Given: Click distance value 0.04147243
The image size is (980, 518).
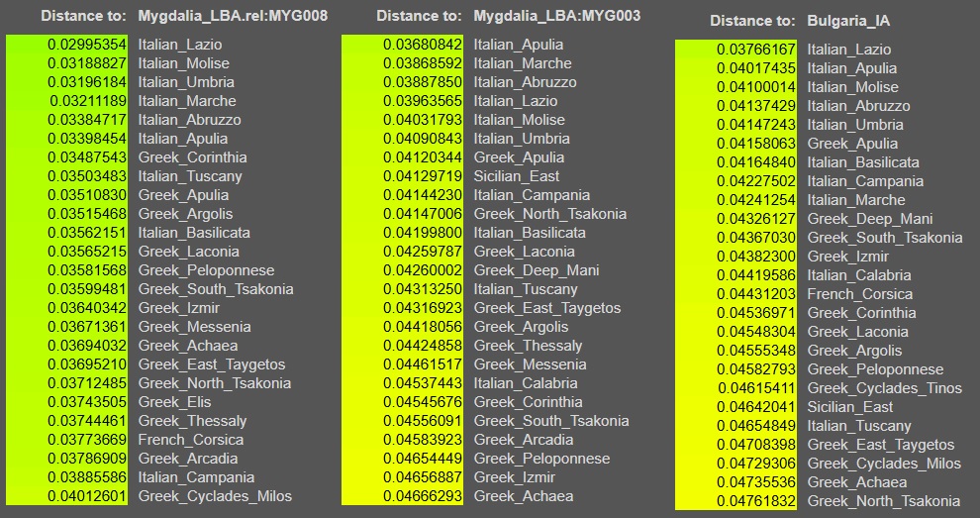Looking at the screenshot, I should 756,125.
